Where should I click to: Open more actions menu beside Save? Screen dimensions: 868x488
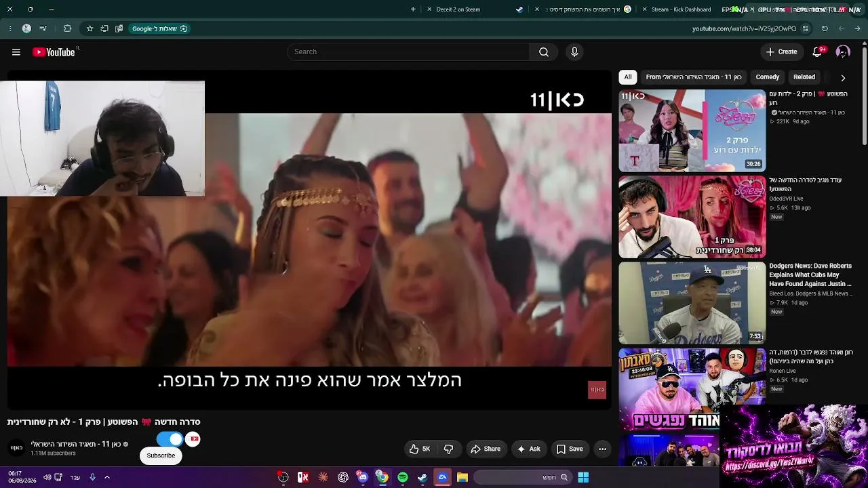[x=602, y=449]
